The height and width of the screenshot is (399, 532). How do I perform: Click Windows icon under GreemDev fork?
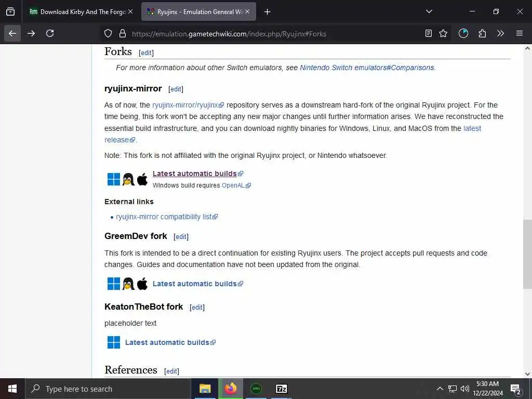pyautogui.click(x=114, y=284)
